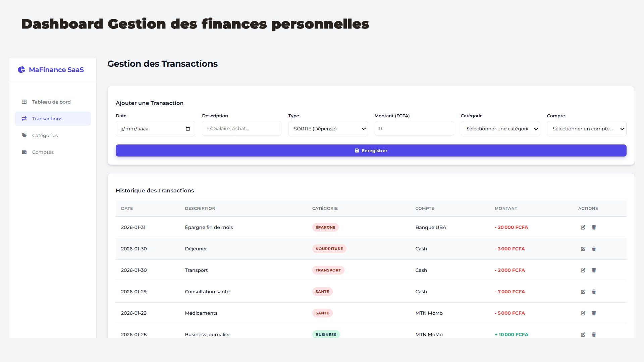The image size is (644, 362).
Task: Delete the Épargne fin de mois transaction
Action: coord(594,227)
